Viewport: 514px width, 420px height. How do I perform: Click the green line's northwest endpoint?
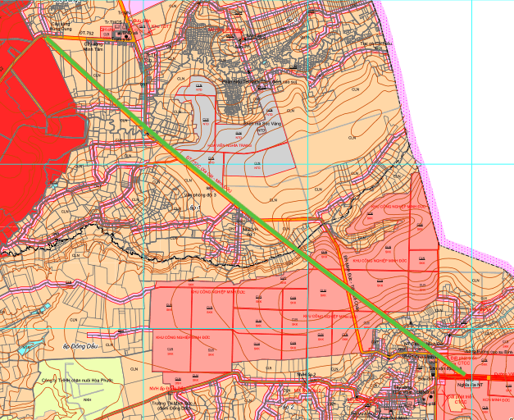(47, 38)
